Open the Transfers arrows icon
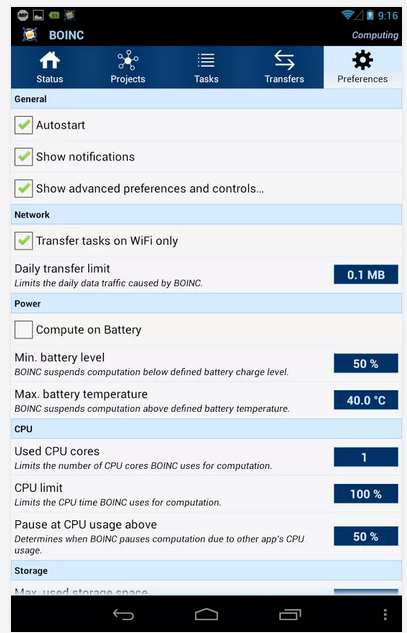This screenshot has height=633, width=407. (x=284, y=60)
